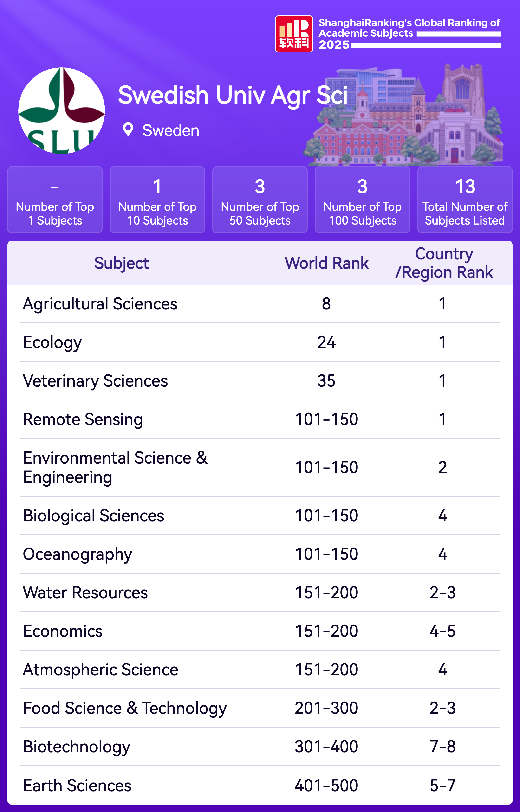Select the Total Number of Subjects Listed card
The width and height of the screenshot is (520, 812).
[465, 200]
